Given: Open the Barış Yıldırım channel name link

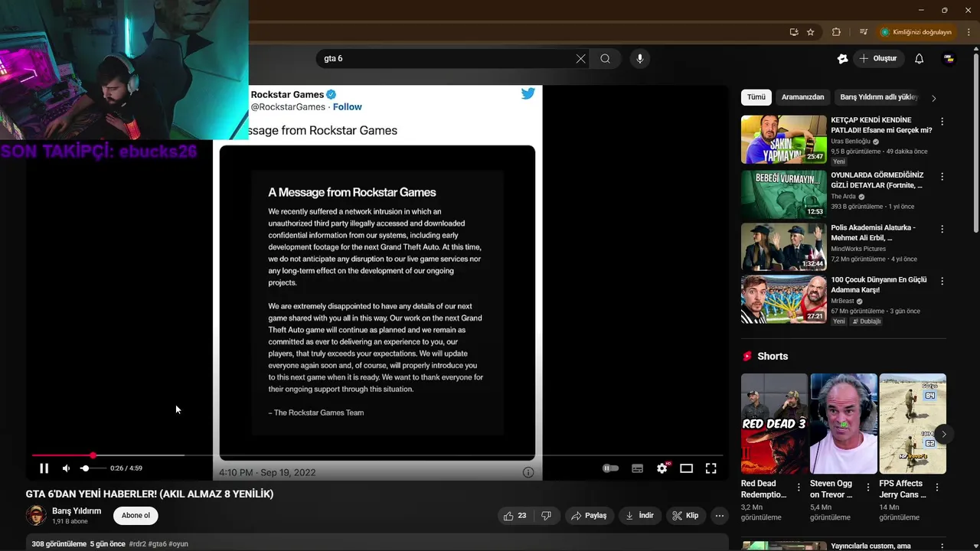Looking at the screenshot, I should pyautogui.click(x=77, y=511).
